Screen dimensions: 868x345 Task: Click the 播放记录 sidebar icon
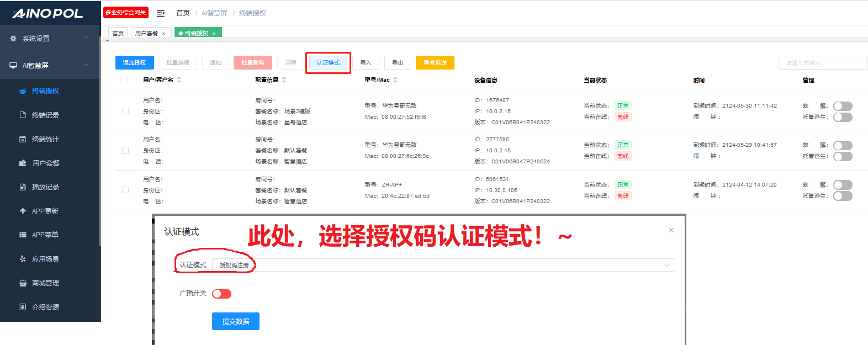click(23, 187)
